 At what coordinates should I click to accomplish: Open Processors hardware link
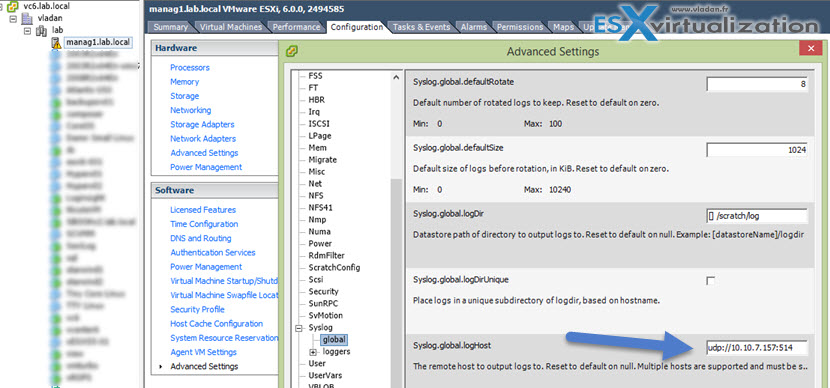pyautogui.click(x=190, y=68)
